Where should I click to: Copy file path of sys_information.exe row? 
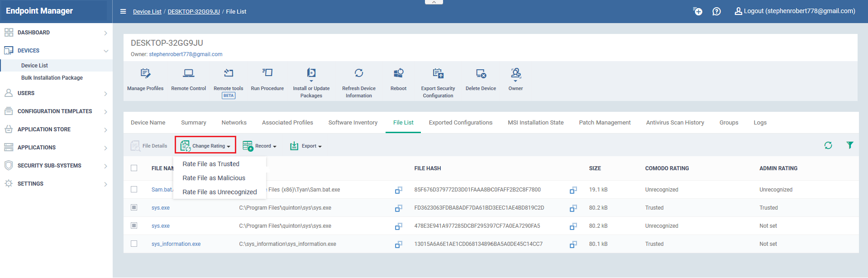[x=399, y=244]
